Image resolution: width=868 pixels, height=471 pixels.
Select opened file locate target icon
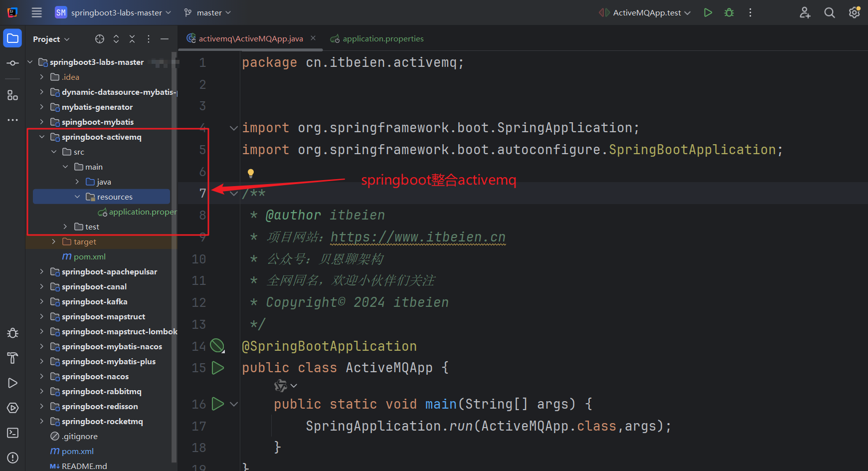[100, 39]
